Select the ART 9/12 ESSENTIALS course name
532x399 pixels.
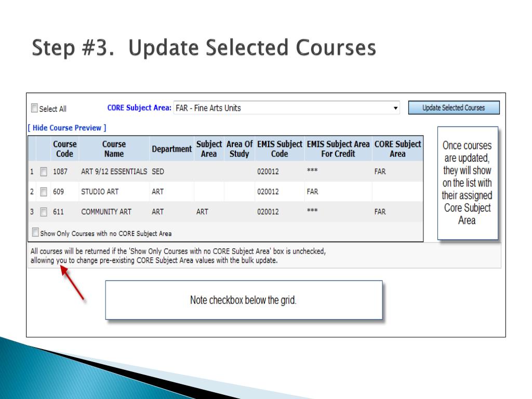[114, 171]
